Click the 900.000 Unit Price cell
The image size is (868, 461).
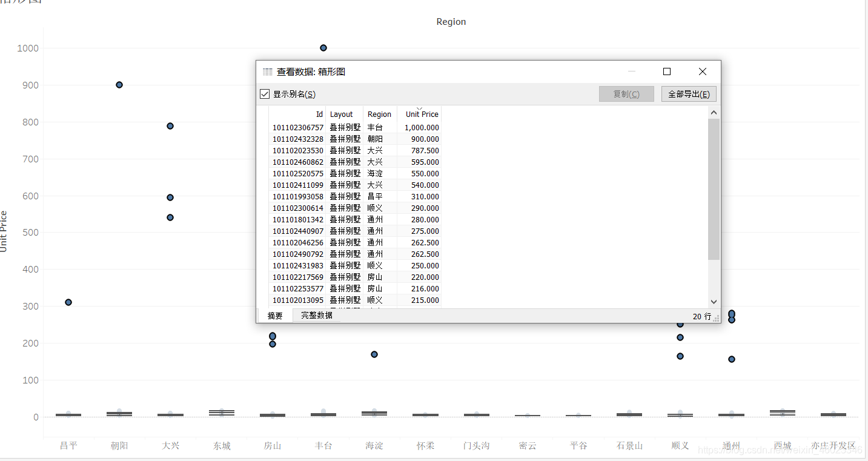419,139
